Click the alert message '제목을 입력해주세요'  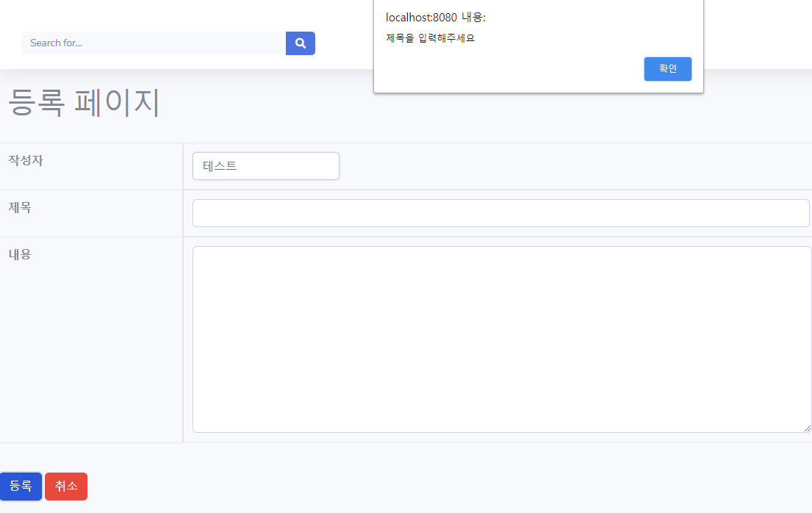[x=431, y=37]
